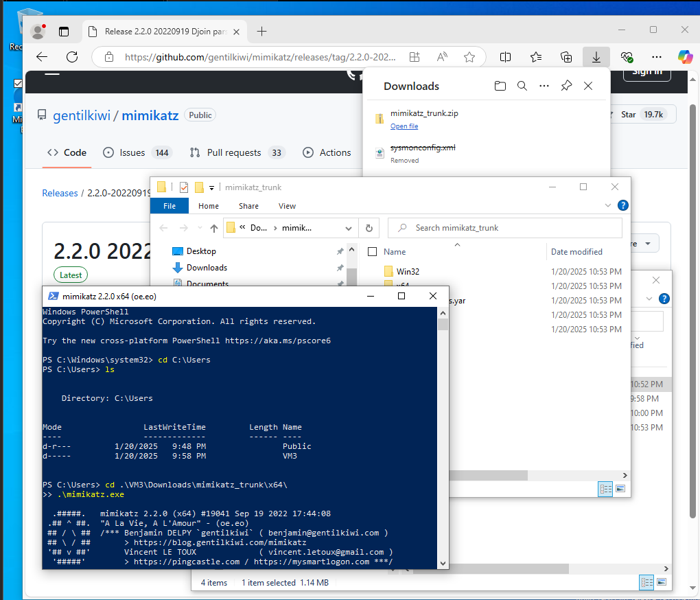
Task: Open Edge split screen view
Action: (x=505, y=57)
